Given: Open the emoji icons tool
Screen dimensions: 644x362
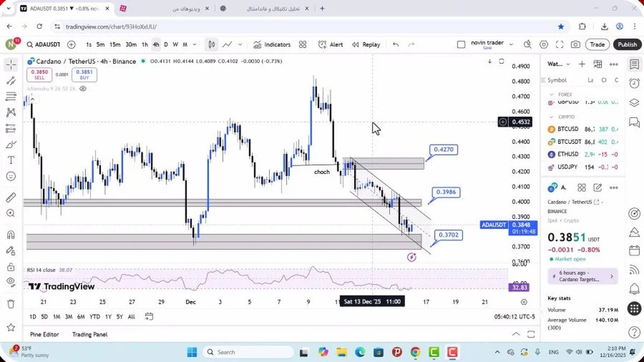Looking at the screenshot, I should click(11, 176).
